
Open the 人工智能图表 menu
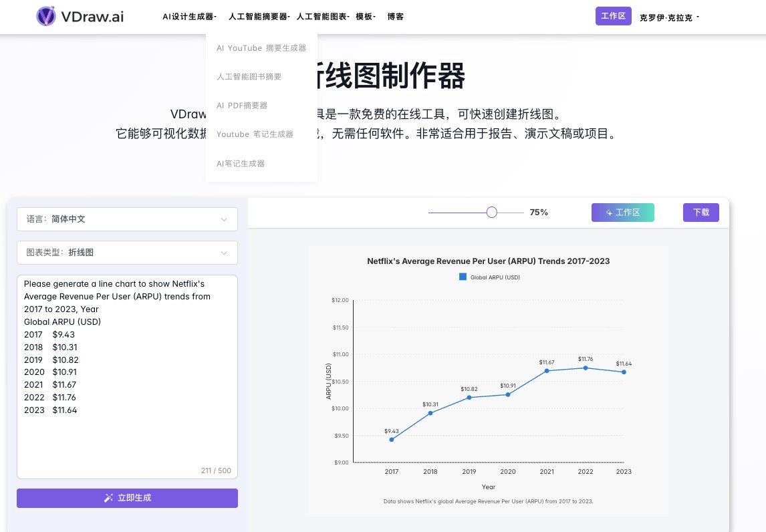(x=323, y=17)
